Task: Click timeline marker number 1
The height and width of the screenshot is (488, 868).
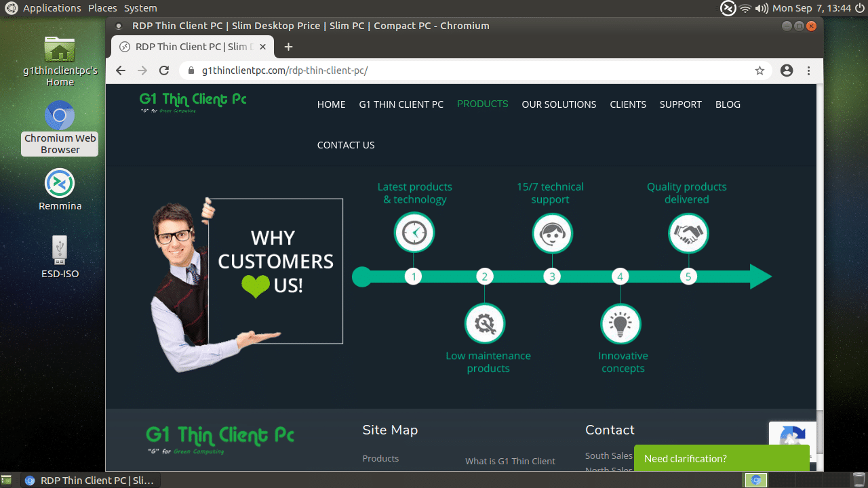Action: (x=414, y=277)
